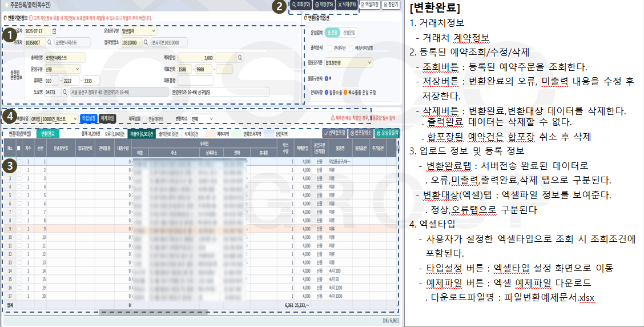
Task: Click the 저장(F5) save button
Action: 324,5
